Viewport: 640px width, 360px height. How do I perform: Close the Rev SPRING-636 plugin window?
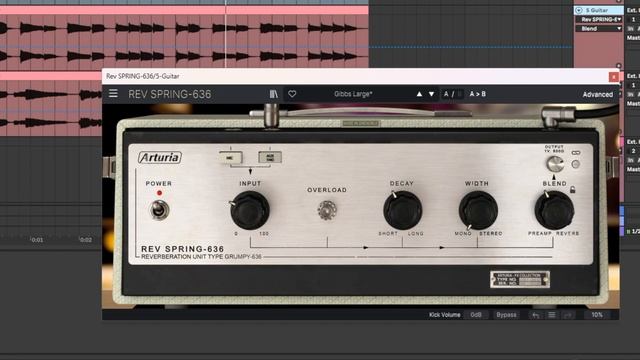(613, 76)
